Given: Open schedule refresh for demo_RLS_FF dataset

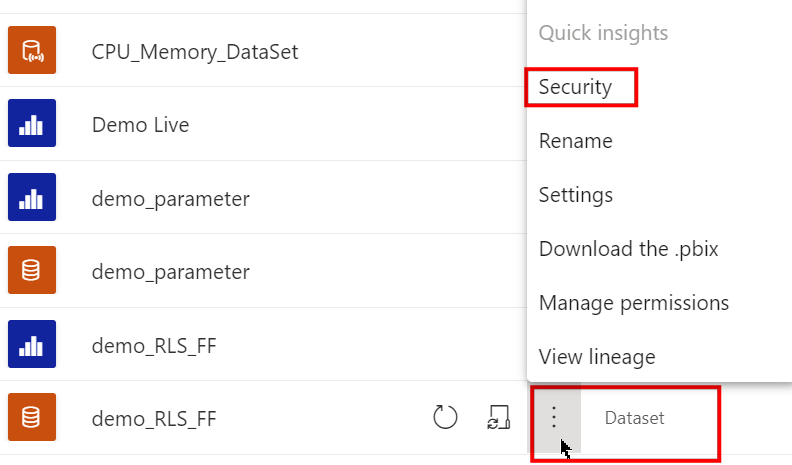Looking at the screenshot, I should click(x=499, y=417).
